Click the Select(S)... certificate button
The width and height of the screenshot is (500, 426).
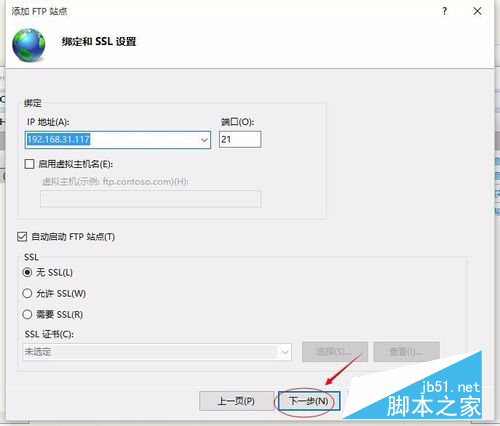(x=335, y=352)
